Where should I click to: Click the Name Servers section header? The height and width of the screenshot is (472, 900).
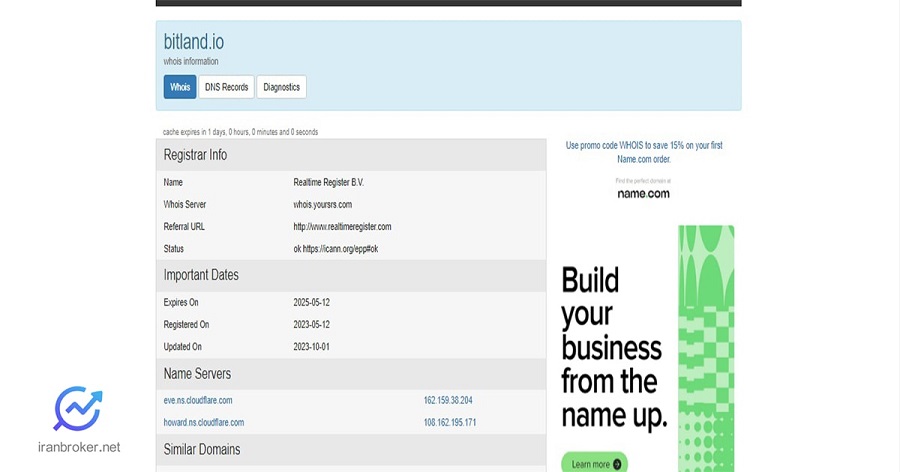(351, 374)
